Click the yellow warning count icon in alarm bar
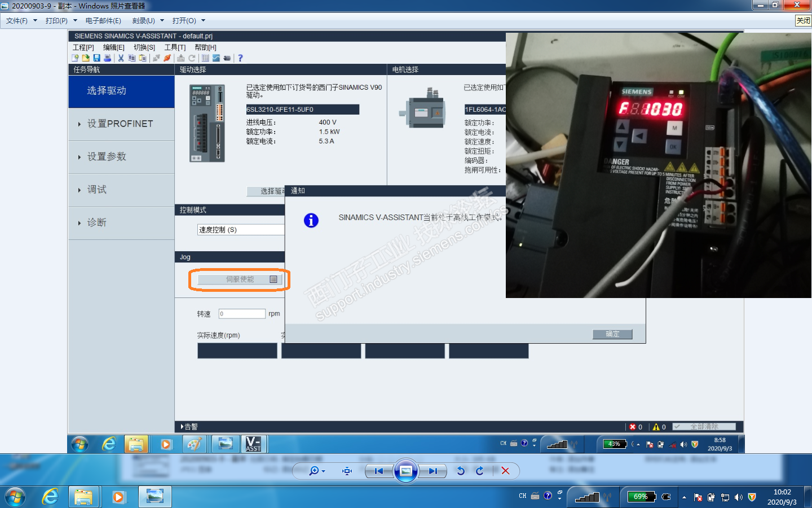The height and width of the screenshot is (508, 812). 656,427
